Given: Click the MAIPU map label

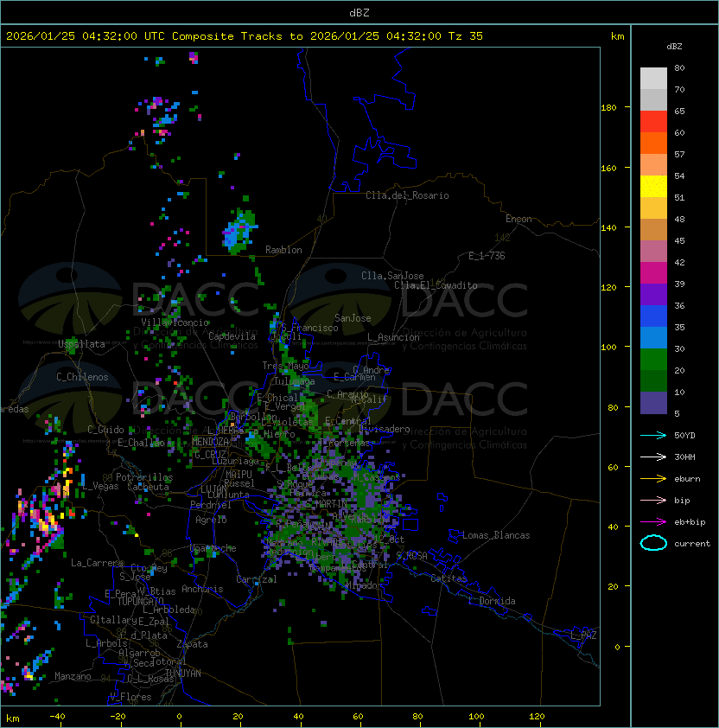Looking at the screenshot, I should point(239,475).
